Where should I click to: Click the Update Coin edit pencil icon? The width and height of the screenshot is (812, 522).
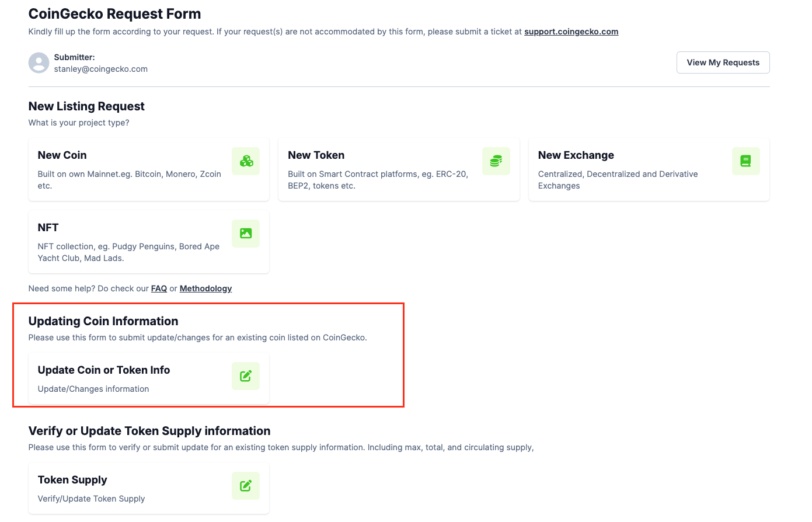point(246,376)
